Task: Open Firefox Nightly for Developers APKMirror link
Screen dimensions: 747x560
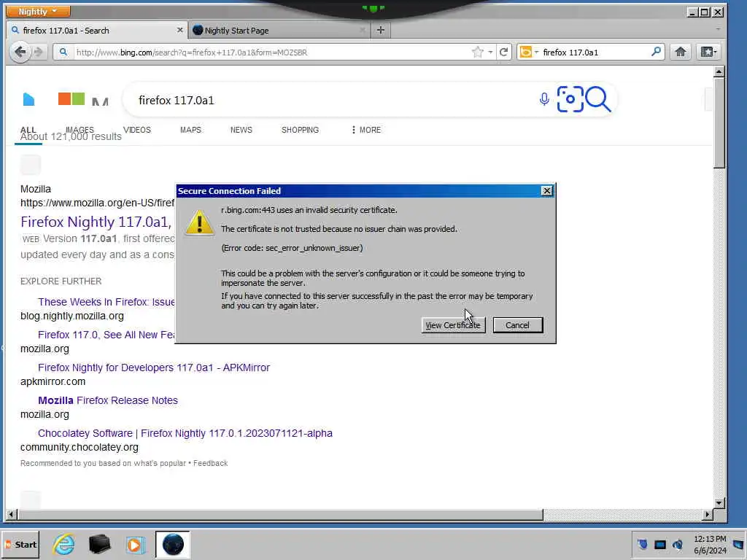Action: tap(154, 367)
